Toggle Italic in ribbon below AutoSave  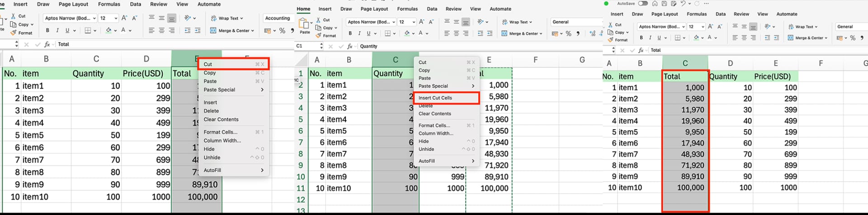tap(650, 38)
